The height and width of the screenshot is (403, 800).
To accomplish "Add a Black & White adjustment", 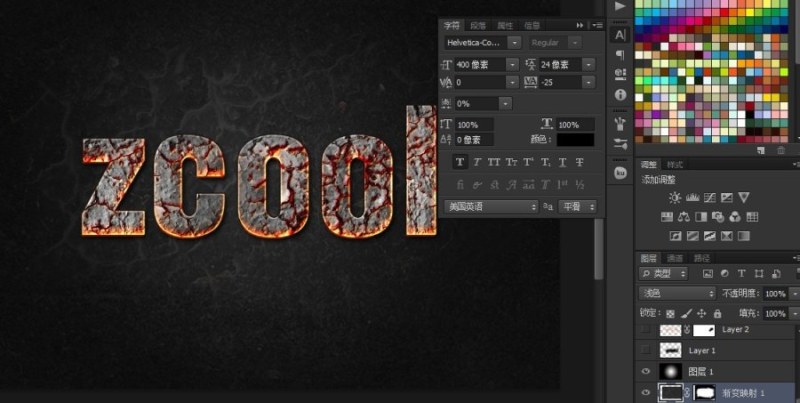I will click(701, 217).
